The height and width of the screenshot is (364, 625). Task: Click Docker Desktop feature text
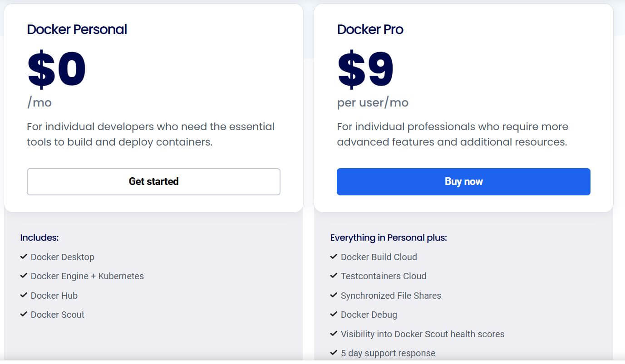[63, 257]
